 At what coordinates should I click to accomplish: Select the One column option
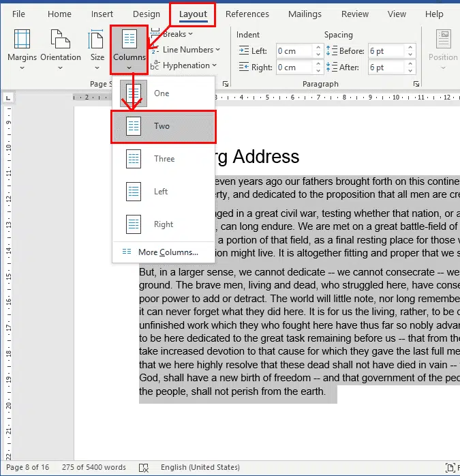coord(162,93)
